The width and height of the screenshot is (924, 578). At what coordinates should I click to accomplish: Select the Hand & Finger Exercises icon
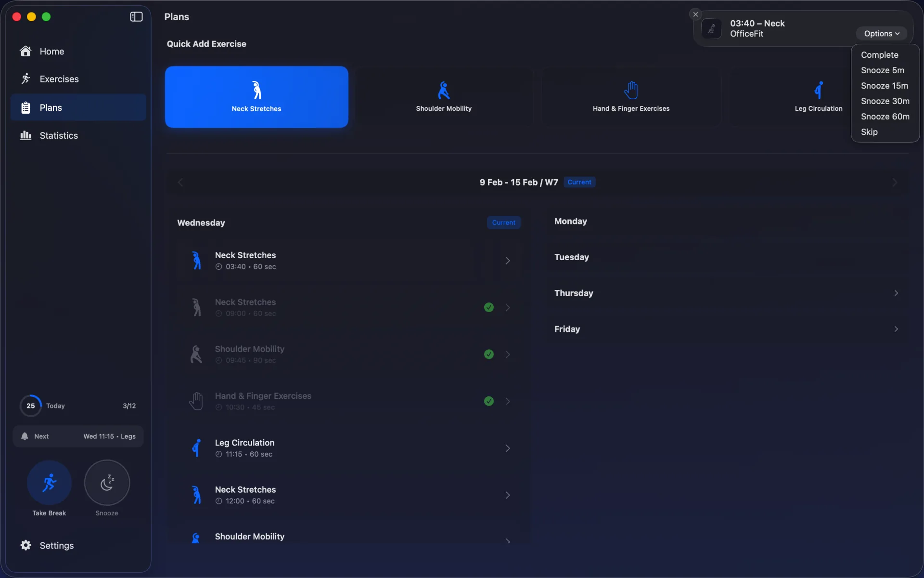(x=630, y=91)
